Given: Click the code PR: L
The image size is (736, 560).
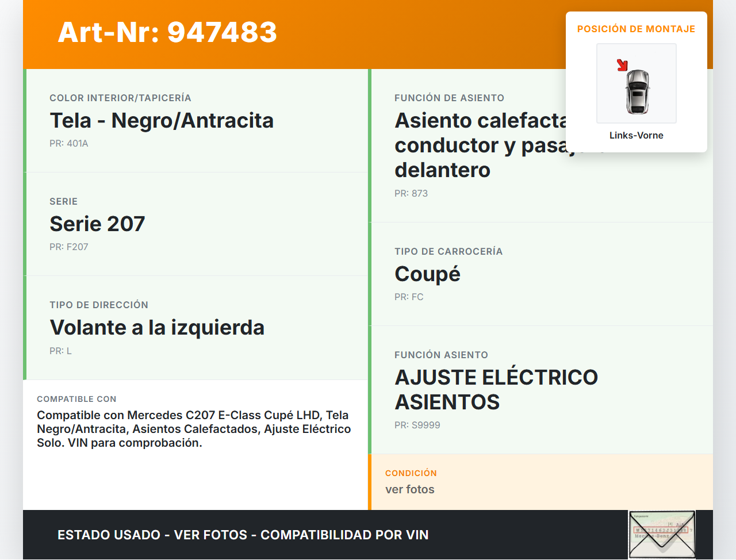Looking at the screenshot, I should [x=60, y=351].
